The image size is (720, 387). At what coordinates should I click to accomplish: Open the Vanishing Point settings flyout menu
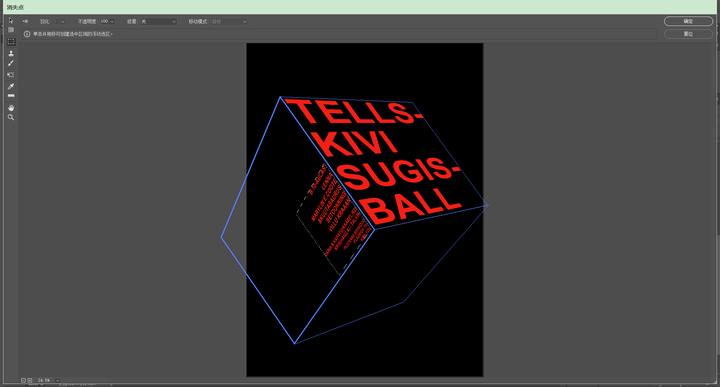[x=25, y=22]
